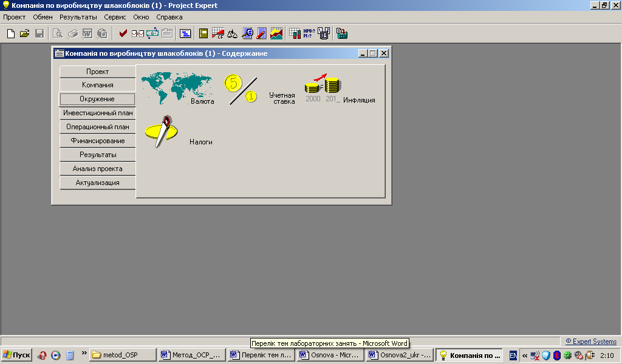The image size is (622, 364).
Task: Click the dark green book toolbar icon
Action: [203, 33]
